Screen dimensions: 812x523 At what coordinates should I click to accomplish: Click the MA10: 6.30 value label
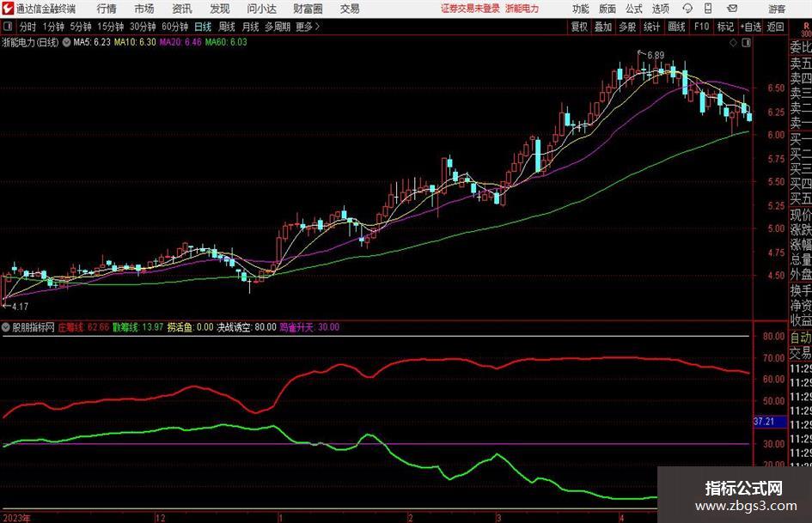135,42
